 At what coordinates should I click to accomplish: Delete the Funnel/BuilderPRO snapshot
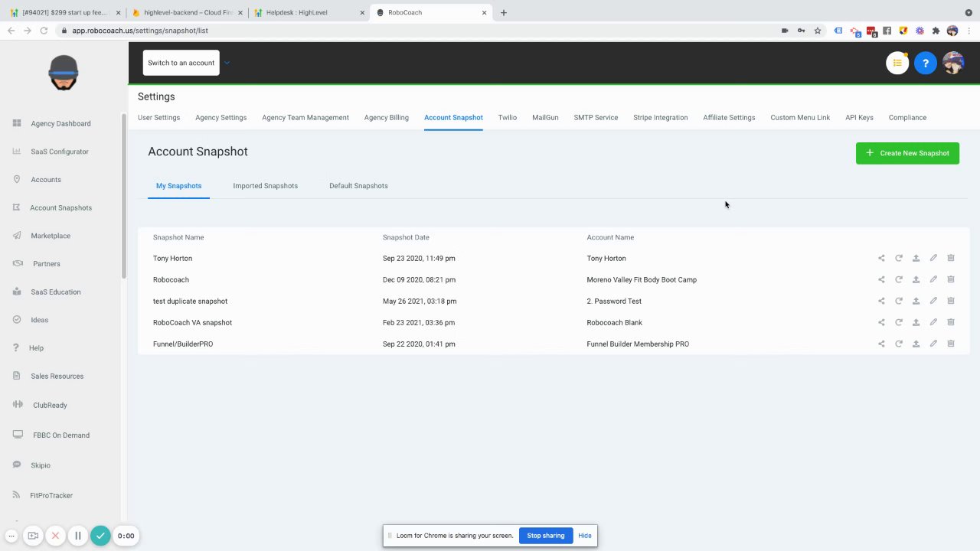(951, 344)
